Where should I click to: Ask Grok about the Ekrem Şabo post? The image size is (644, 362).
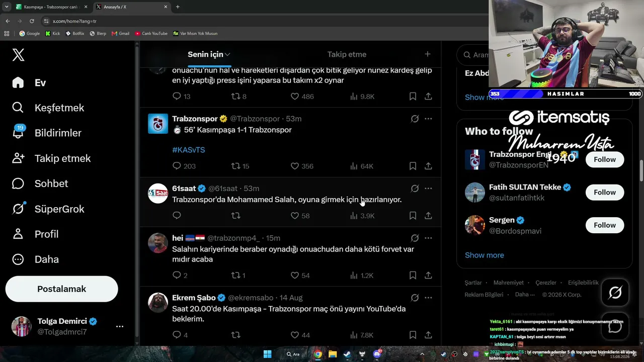[415, 298]
